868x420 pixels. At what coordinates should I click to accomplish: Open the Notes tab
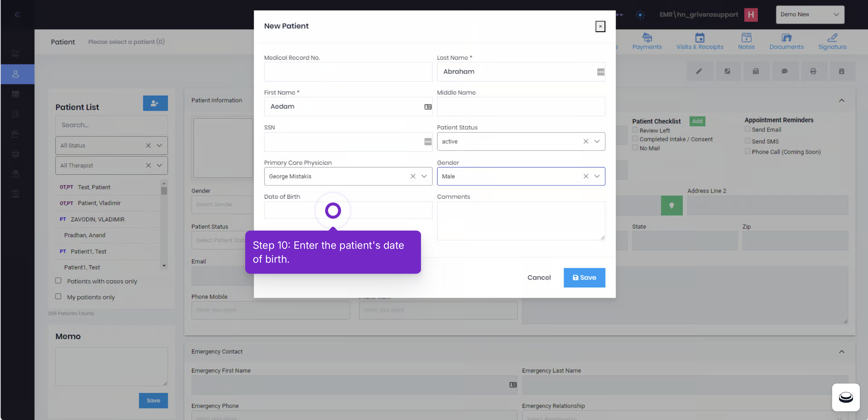point(746,41)
